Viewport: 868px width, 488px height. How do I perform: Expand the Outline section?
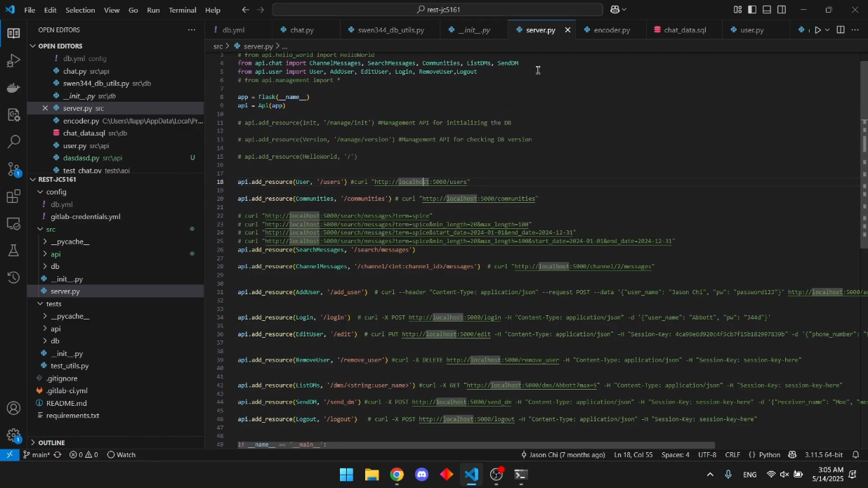(x=116, y=442)
